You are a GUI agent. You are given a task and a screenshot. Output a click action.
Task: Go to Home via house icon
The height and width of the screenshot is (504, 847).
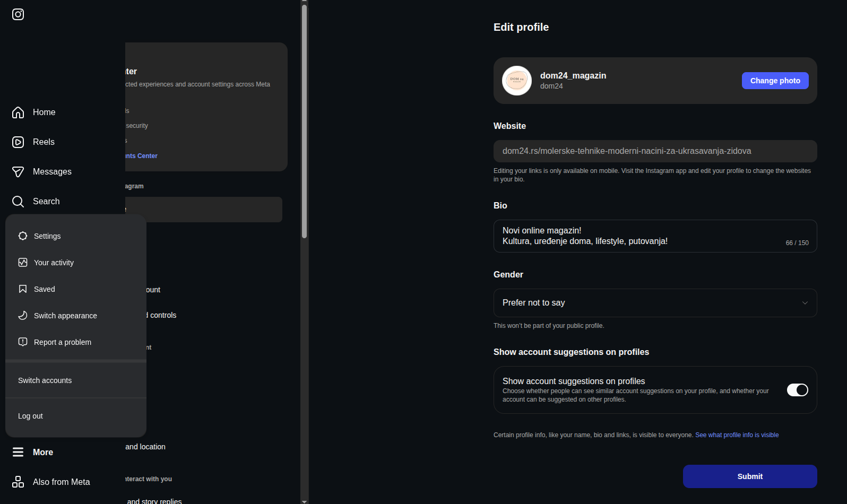point(18,112)
